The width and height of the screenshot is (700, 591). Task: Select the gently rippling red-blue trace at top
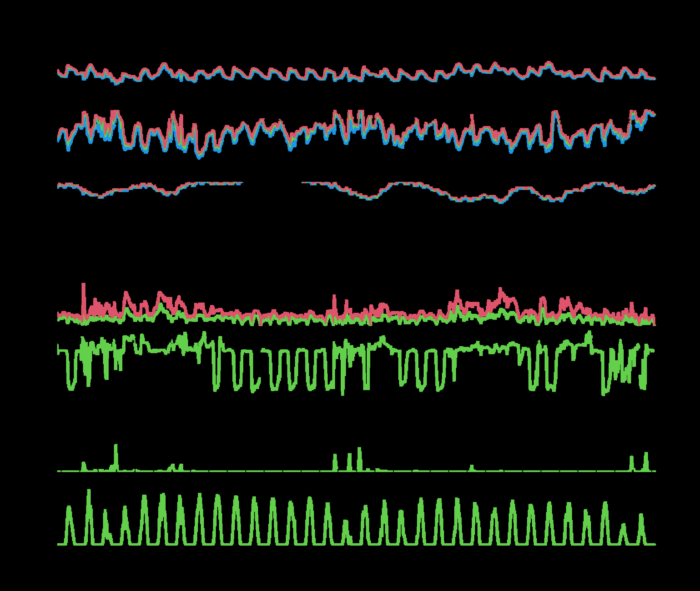356,73
